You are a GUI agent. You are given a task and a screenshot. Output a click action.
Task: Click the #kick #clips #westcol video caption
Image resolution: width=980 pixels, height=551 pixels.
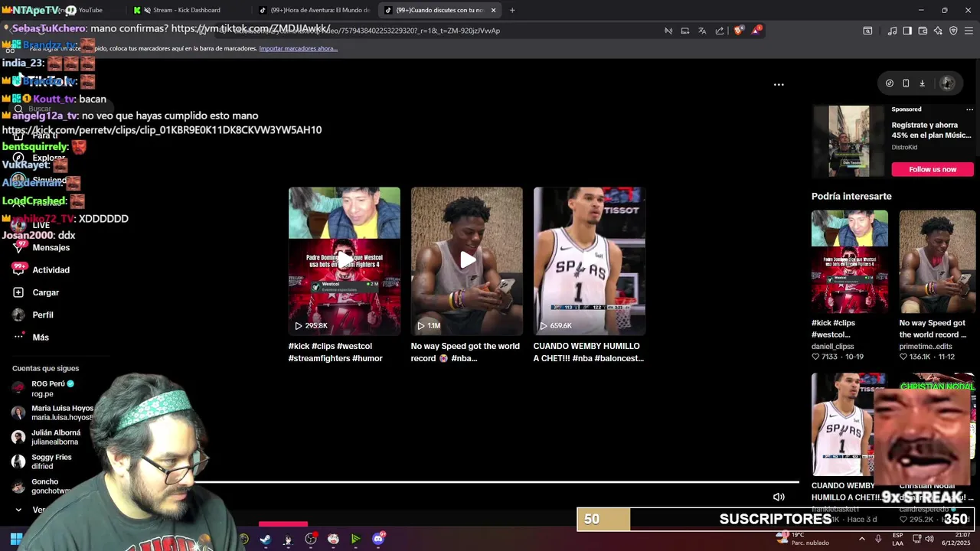coord(335,352)
